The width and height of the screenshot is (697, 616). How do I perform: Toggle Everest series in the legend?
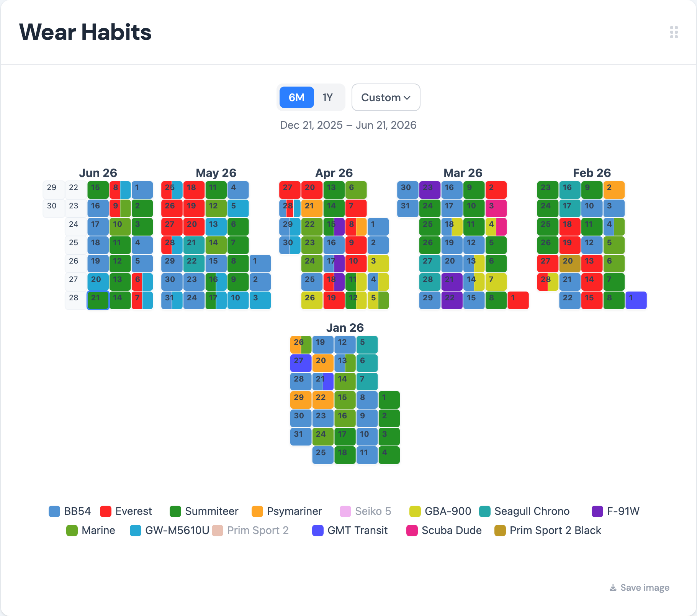tap(126, 511)
